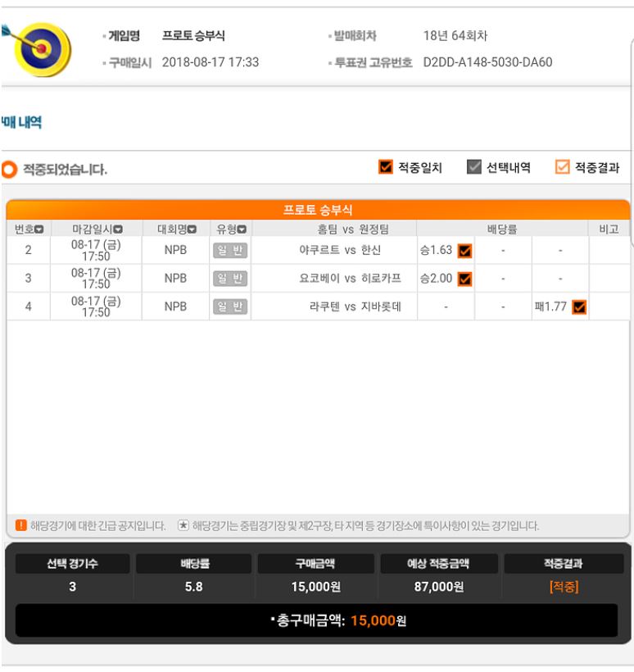Check the 승1.63 box for 야쿠르트 vs 한신
The height and width of the screenshot is (672, 634).
coord(464,251)
